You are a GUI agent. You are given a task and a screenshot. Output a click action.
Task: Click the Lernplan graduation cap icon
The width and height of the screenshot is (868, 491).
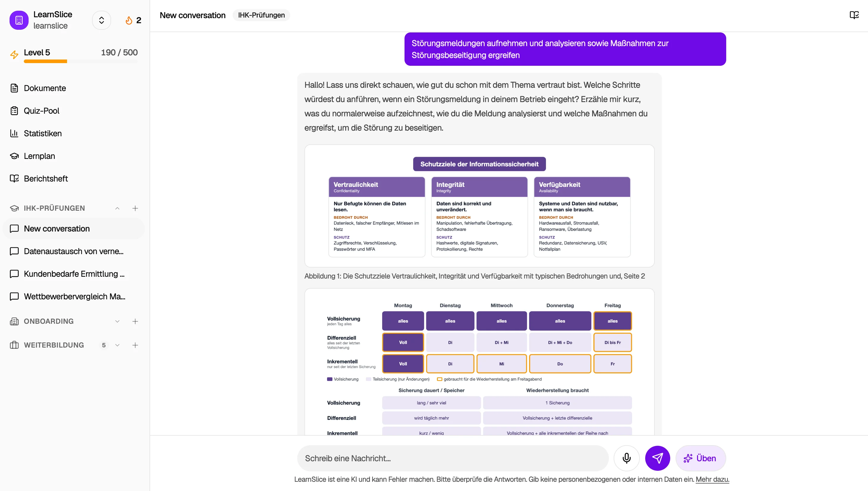click(14, 156)
